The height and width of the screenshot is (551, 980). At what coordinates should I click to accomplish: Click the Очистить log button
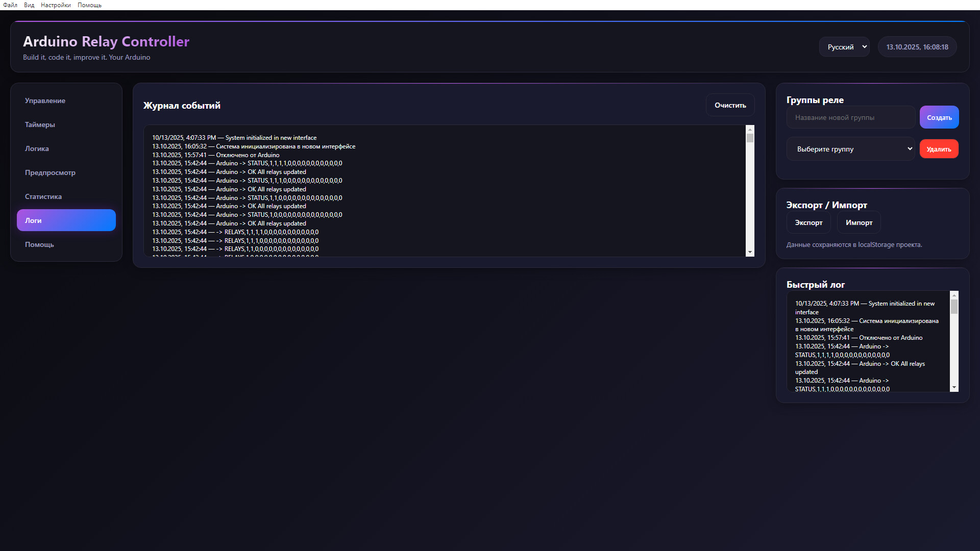[x=730, y=105]
